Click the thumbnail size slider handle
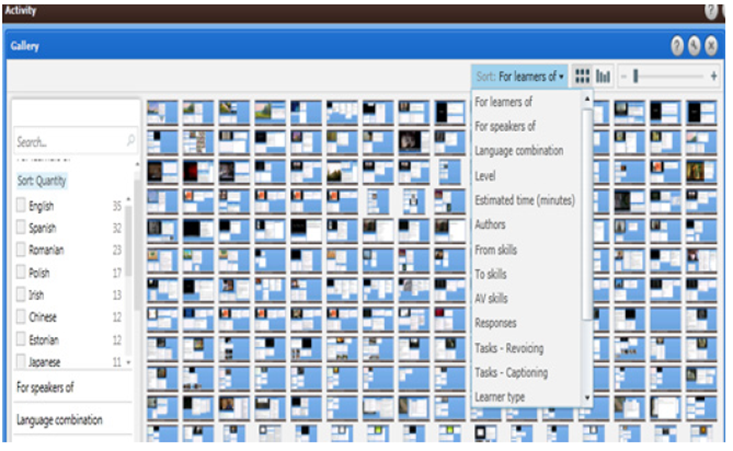The height and width of the screenshot is (451, 733). tap(636, 76)
